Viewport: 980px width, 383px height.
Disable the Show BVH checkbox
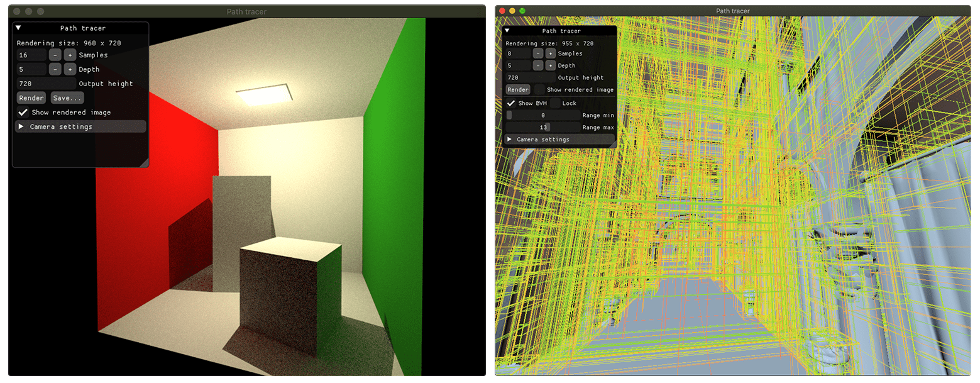pyautogui.click(x=511, y=103)
